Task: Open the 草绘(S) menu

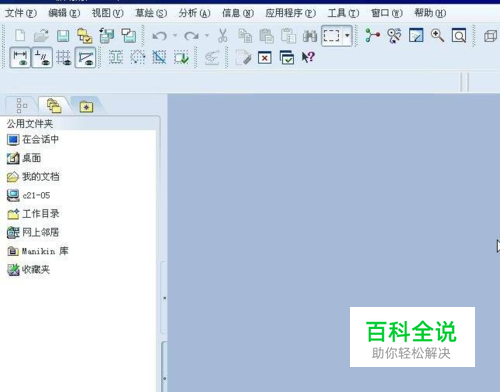Action: [x=151, y=13]
